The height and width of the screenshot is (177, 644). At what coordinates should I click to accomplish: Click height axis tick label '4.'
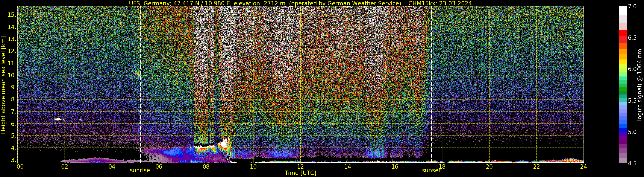[x=13, y=148]
